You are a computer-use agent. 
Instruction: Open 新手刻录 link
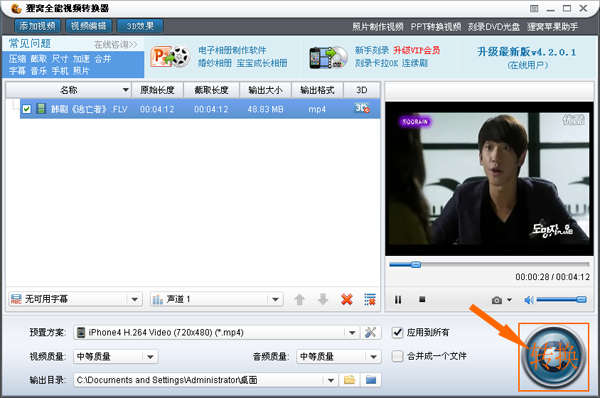[372, 50]
